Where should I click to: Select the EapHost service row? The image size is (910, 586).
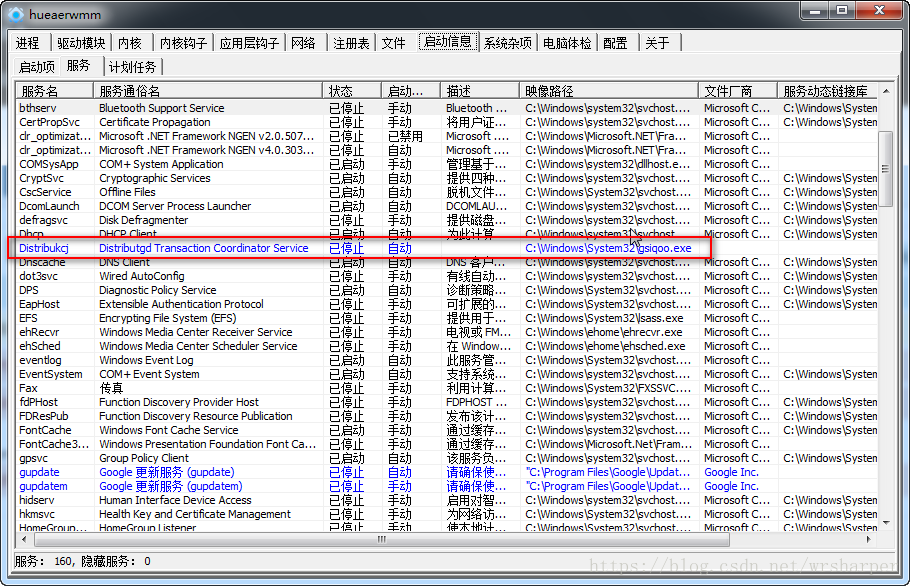coord(447,304)
